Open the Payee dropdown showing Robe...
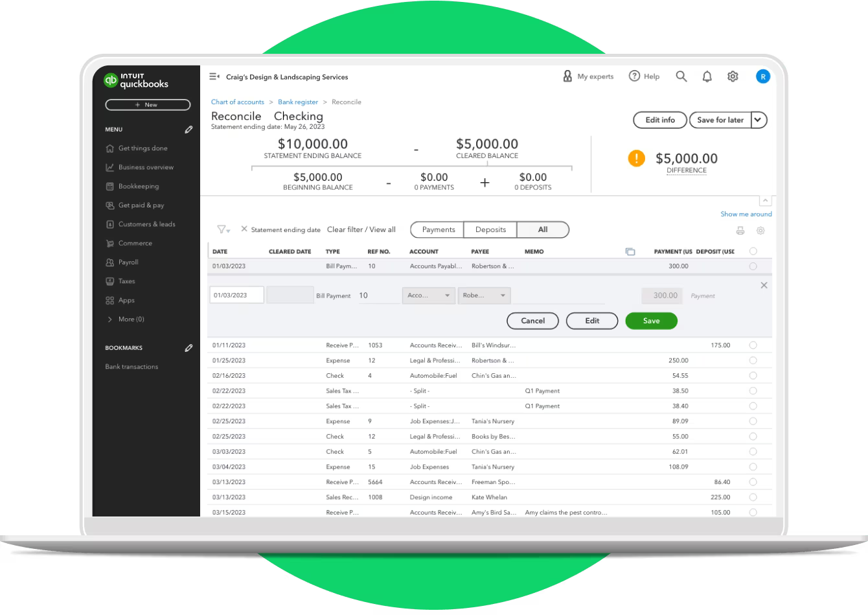The width and height of the screenshot is (868, 615). 484,296
